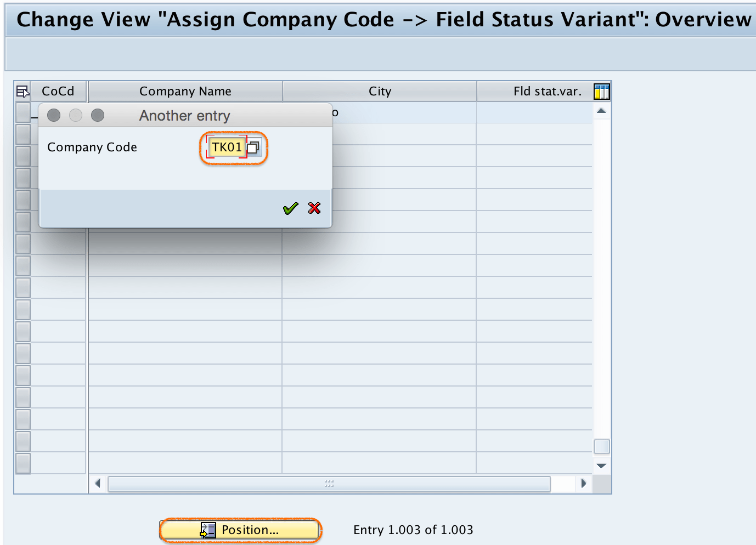Select the Fld stat.var. column header
The height and width of the screenshot is (545, 756).
click(547, 91)
